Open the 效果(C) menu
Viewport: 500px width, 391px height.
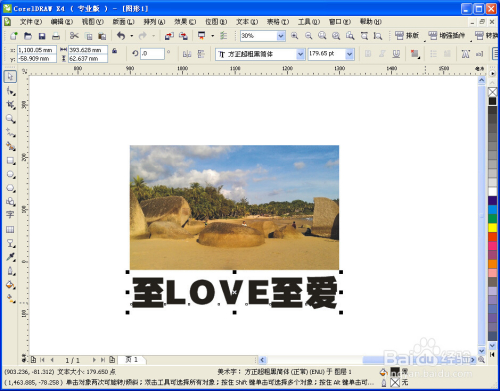pyautogui.click(x=185, y=22)
